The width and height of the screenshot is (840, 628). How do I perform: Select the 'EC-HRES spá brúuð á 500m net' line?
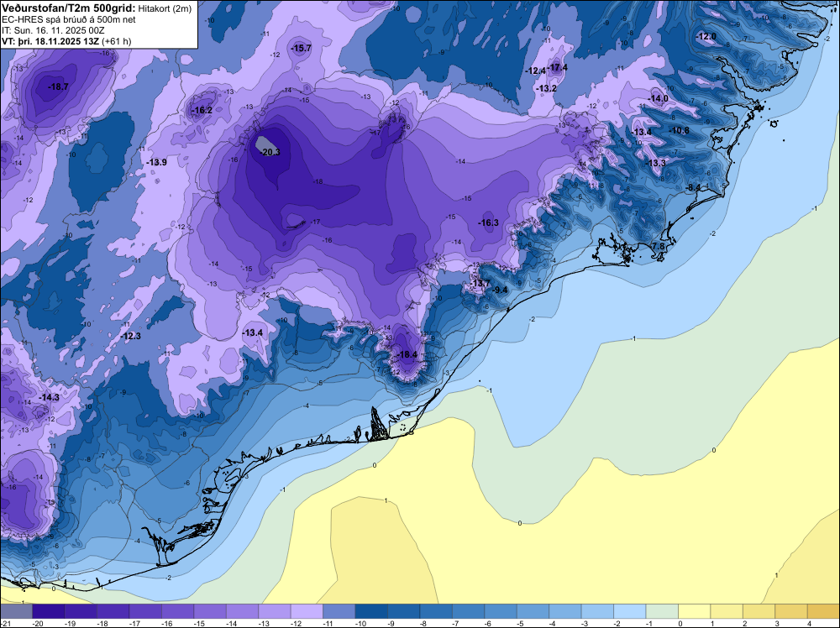(x=68, y=20)
